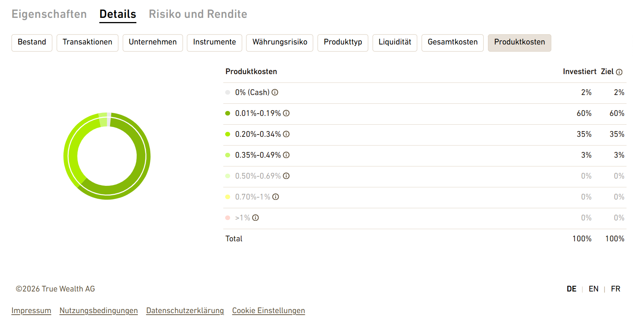
Task: Click the info icon next to 0.35%-0.49%
Action: 286,155
